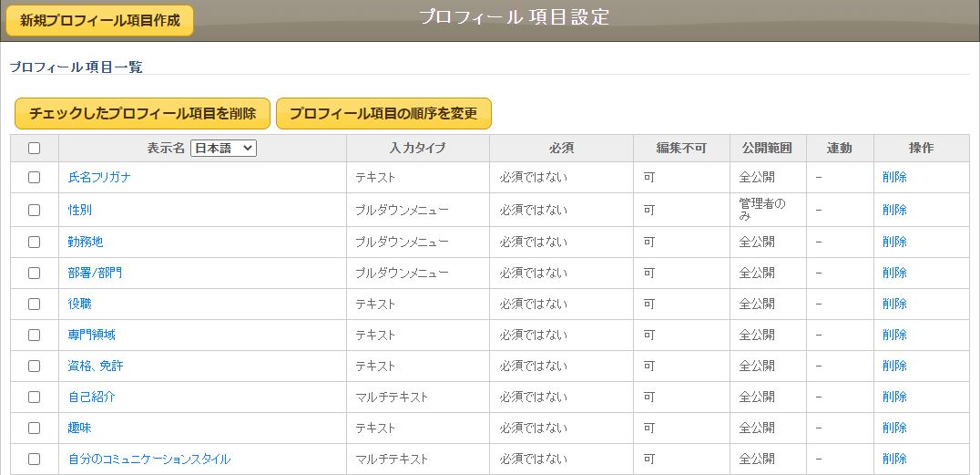980x475 pixels.
Task: Select the checkbox for 自己紹介 row
Action: coord(35,397)
